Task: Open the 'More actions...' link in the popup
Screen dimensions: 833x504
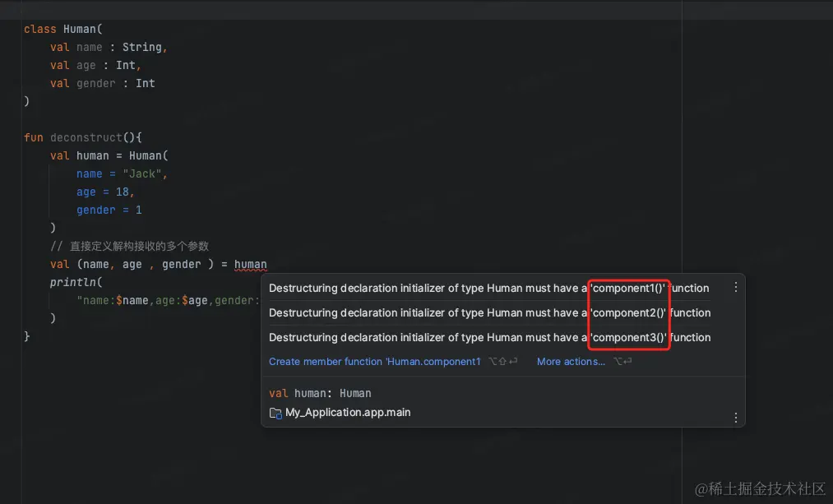Action: click(x=571, y=361)
